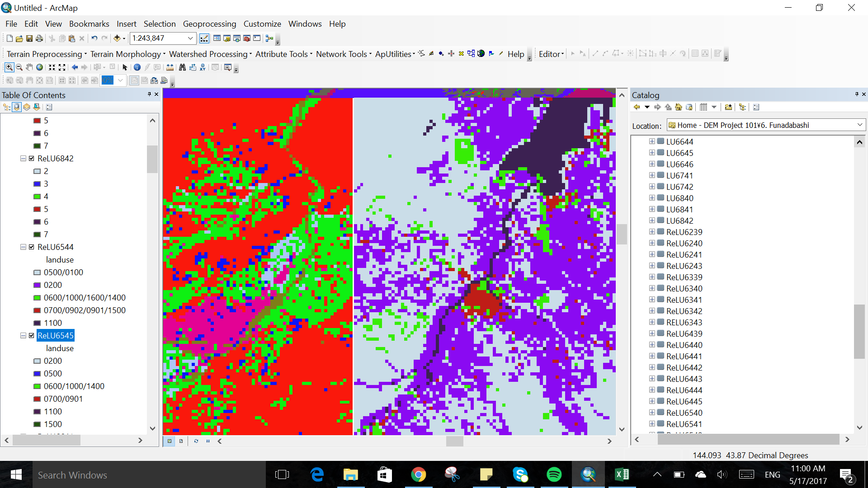Expand the LU6644 catalog item

coord(652,141)
